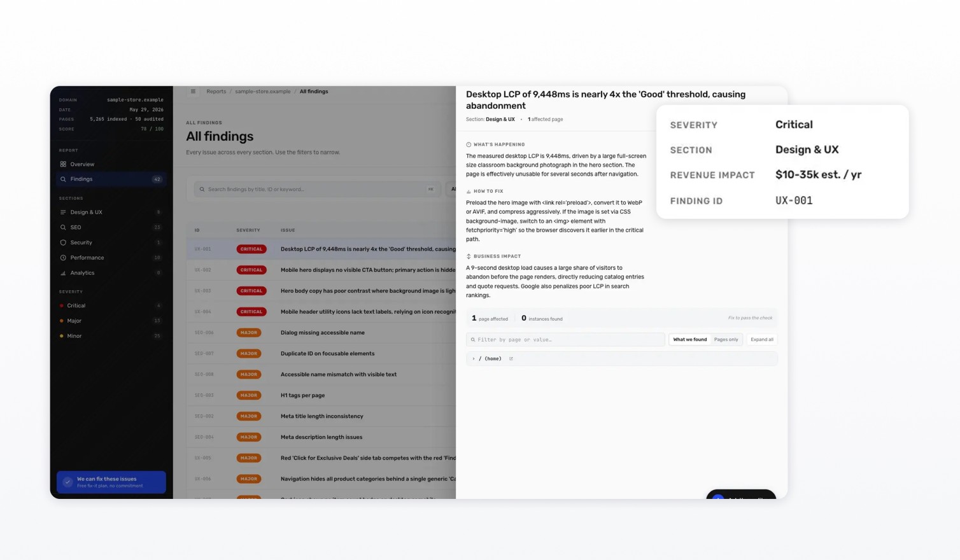Open sample-store.example breadcrumb

(x=263, y=92)
